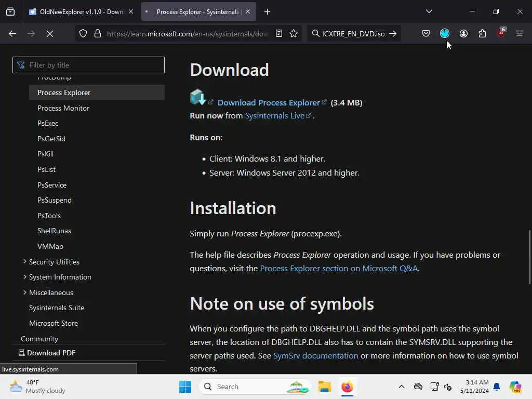
Task: Close the Process Explorer tab
Action: click(248, 11)
